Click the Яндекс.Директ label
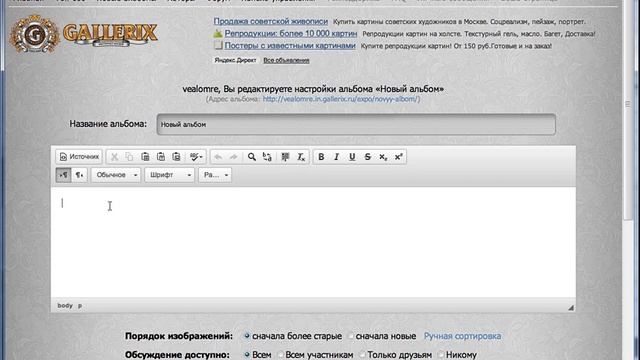 [236, 60]
